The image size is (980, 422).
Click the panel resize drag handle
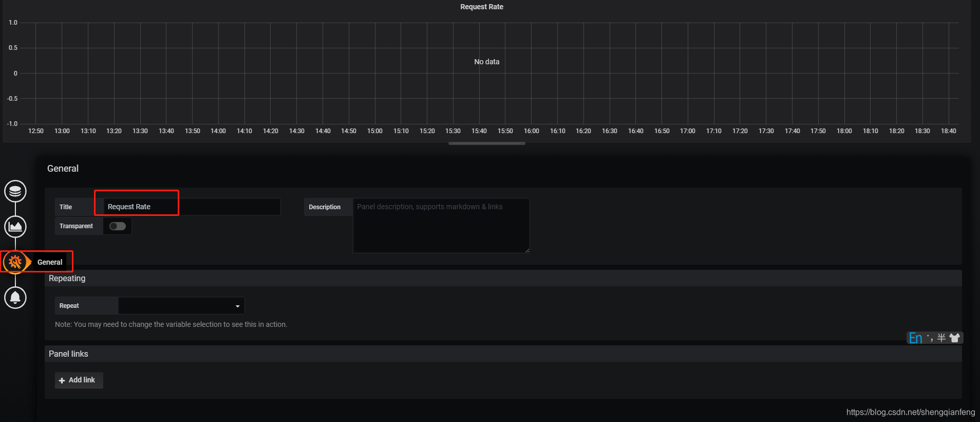pos(486,143)
